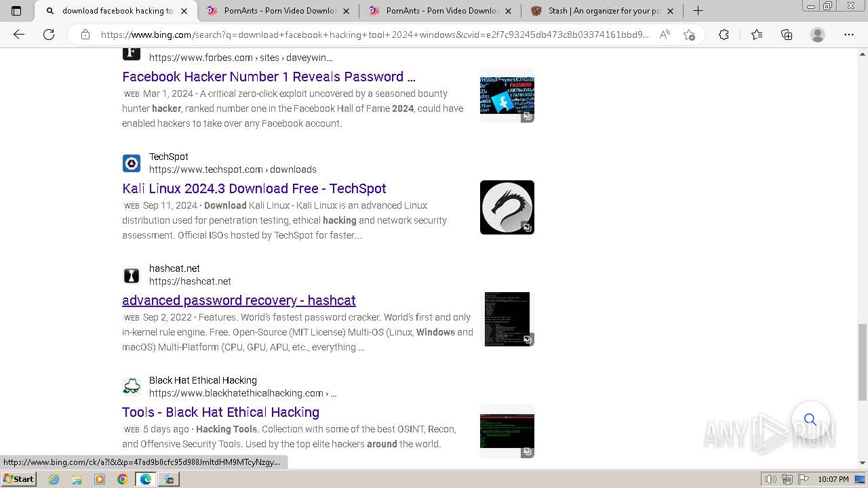The image size is (868, 488).
Task: Switch to the Stash organizer tab
Action: click(x=602, y=11)
